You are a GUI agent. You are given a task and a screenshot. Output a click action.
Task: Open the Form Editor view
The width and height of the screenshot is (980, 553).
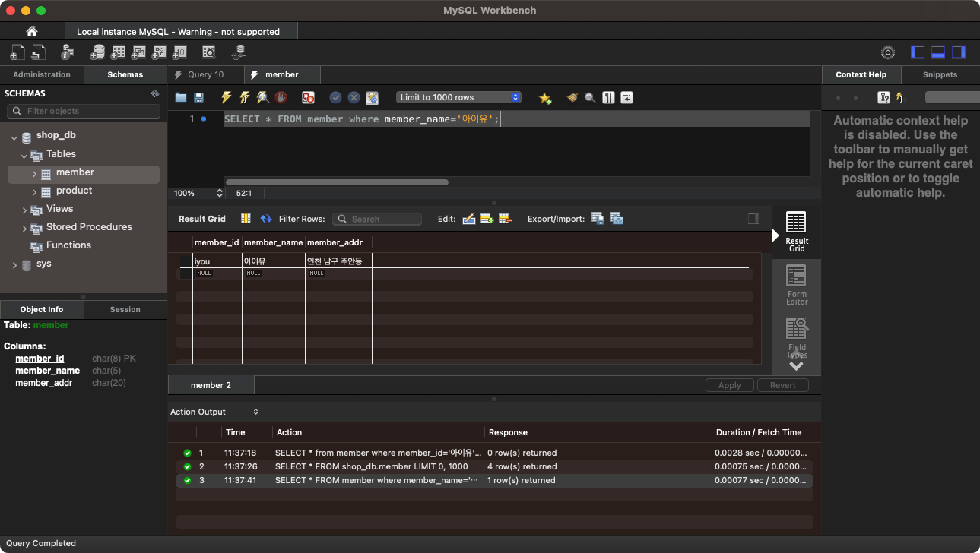797,286
